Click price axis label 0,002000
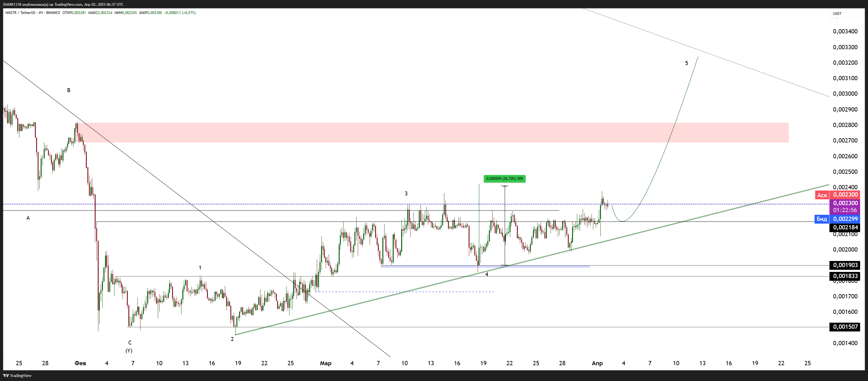Screen dimensions: 868x381 coord(845,249)
